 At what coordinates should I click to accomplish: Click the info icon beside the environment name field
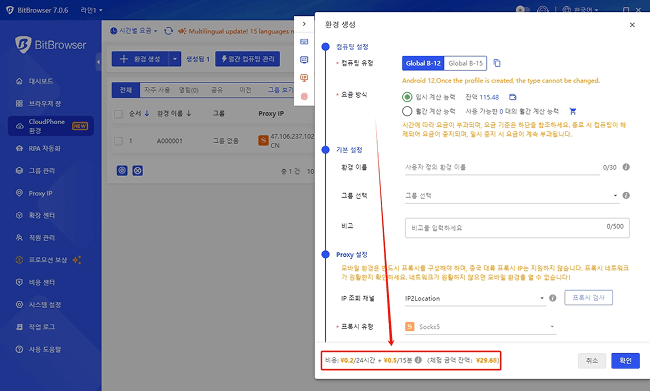point(626,167)
